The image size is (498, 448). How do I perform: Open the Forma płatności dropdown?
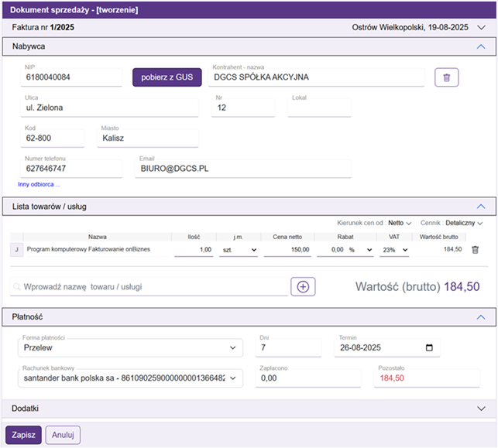click(130, 348)
